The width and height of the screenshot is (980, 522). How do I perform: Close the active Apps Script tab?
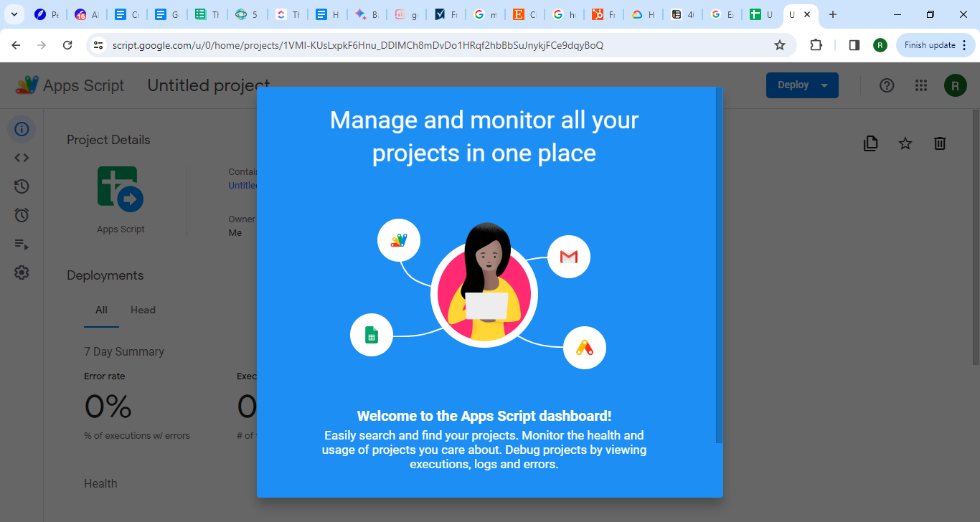(x=807, y=14)
